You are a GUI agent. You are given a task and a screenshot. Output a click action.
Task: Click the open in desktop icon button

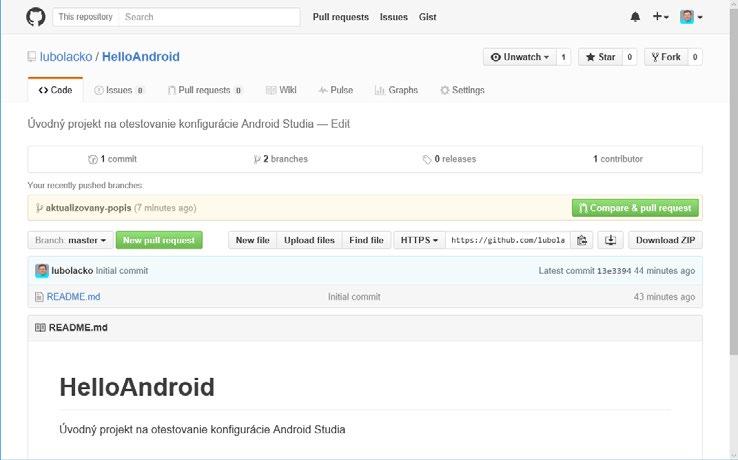(x=610, y=240)
